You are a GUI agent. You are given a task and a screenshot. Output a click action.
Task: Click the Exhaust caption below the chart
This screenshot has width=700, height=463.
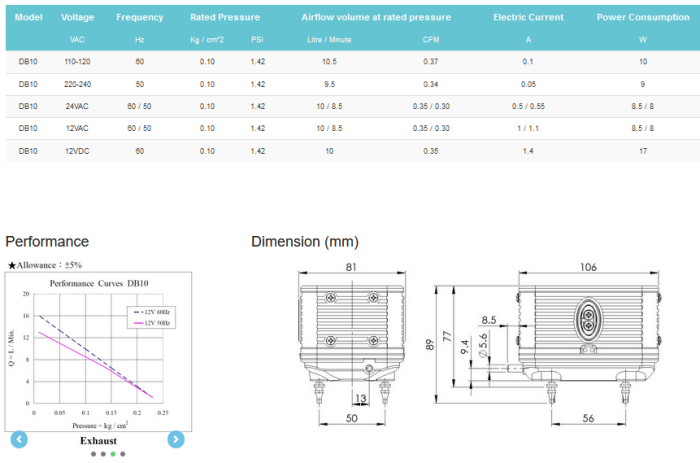click(98, 440)
